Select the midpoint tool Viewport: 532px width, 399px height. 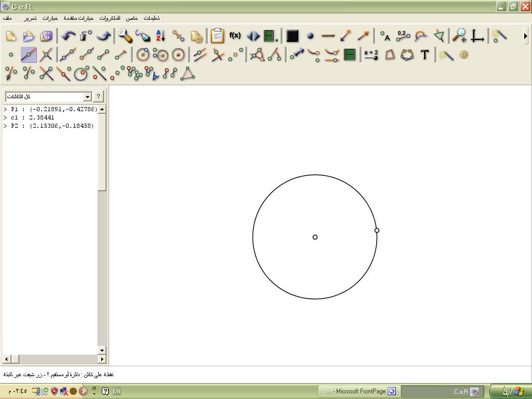pos(235,55)
